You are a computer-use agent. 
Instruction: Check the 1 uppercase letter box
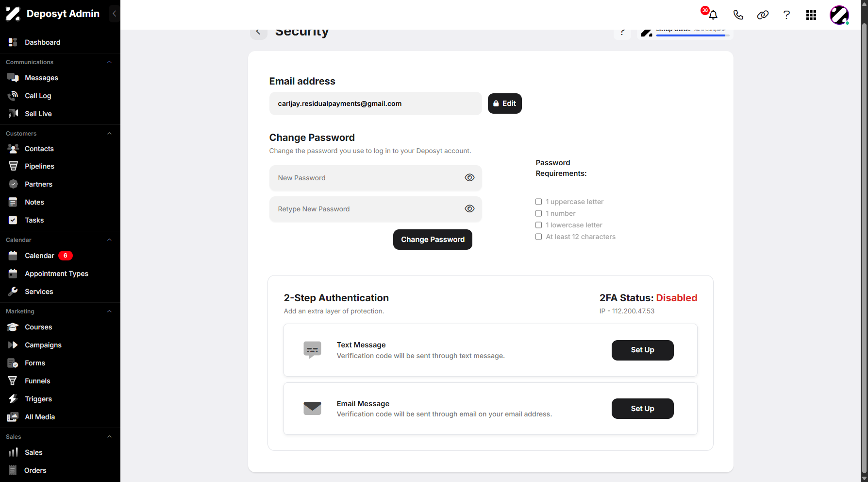click(x=538, y=202)
